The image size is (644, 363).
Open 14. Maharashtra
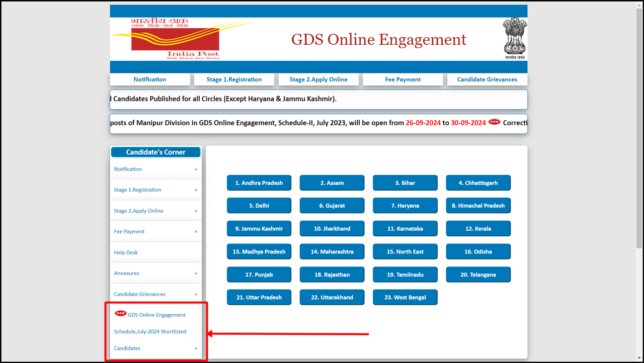[332, 251]
